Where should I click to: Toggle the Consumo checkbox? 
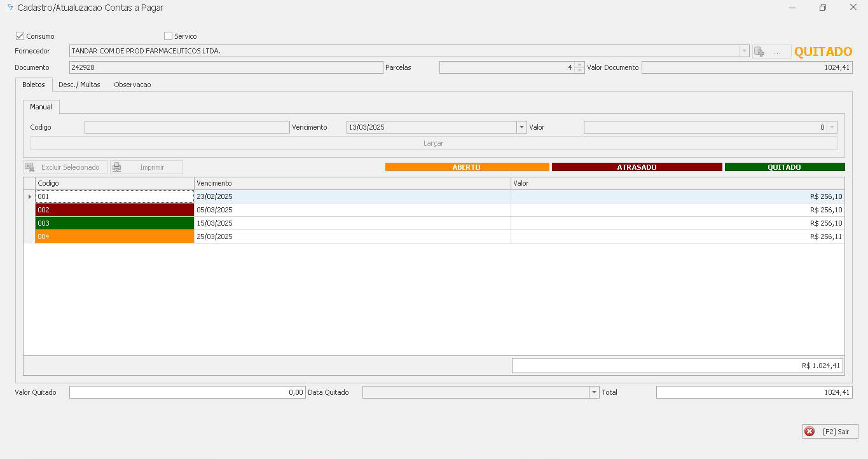click(20, 36)
